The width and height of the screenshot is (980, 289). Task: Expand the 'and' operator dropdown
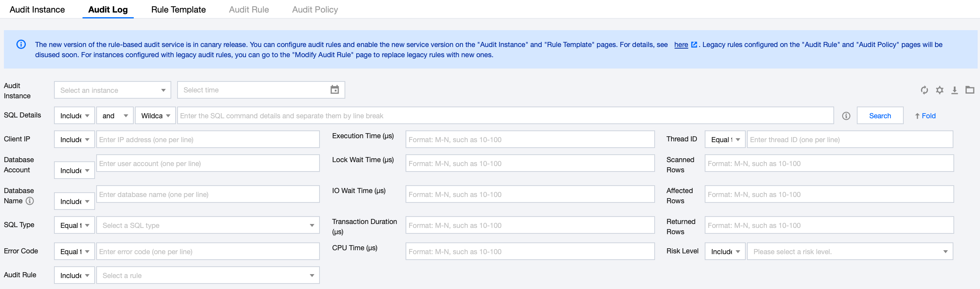(115, 116)
